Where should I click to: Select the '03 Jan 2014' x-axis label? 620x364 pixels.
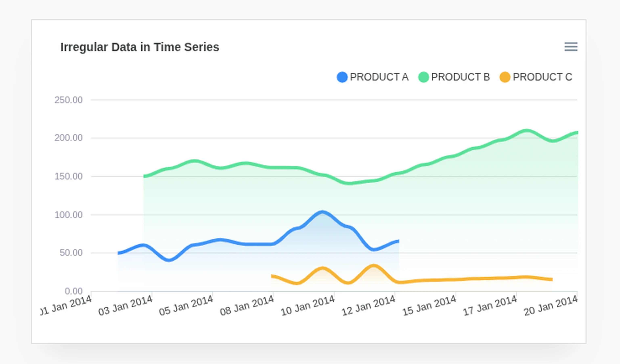tap(126, 306)
